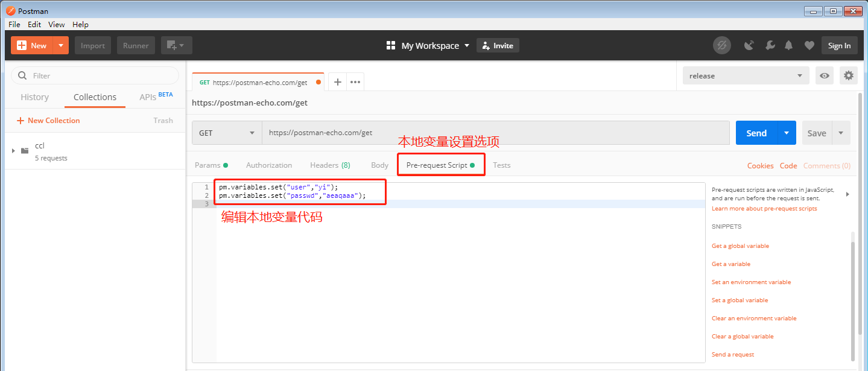
Task: Open the Cookies link
Action: coord(760,165)
